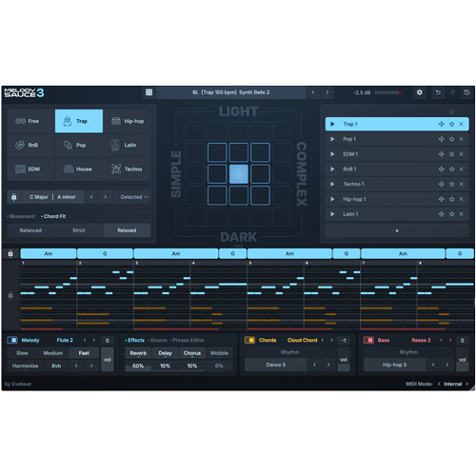Select previous bass rhythm before Hip-hop 3
The width and height of the screenshot is (476, 476).
(433, 365)
